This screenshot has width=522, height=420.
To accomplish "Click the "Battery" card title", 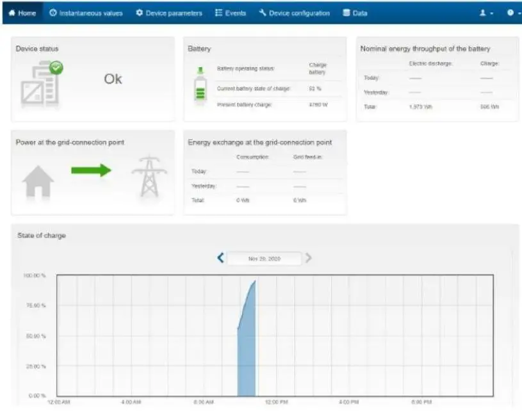I will click(x=199, y=49).
